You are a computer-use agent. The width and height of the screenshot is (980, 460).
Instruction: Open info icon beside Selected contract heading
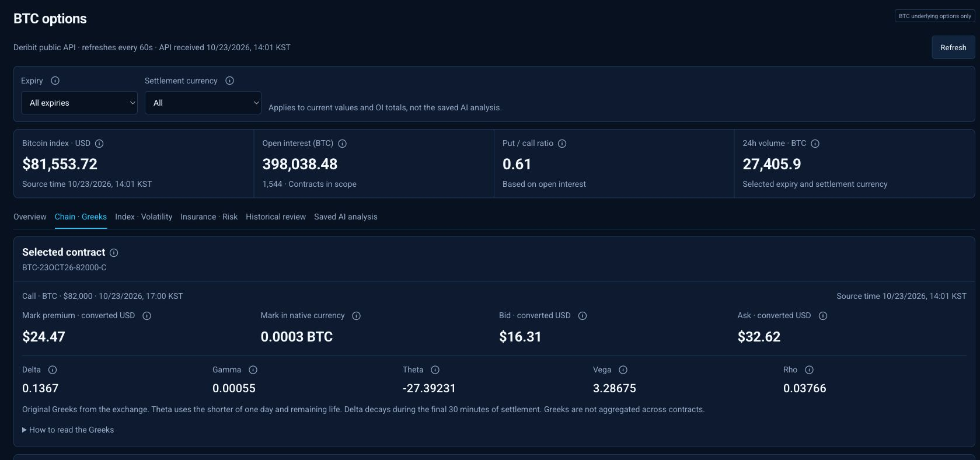[114, 253]
